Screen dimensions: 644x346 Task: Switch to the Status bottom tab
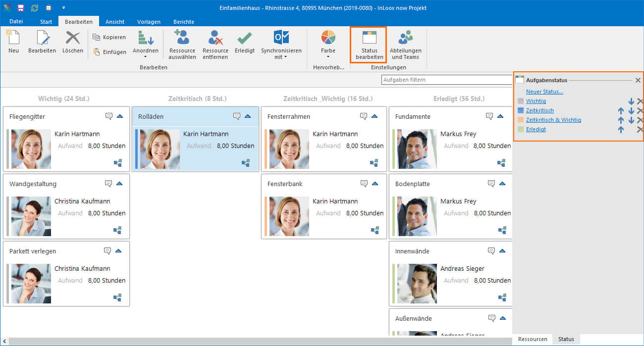click(x=566, y=339)
